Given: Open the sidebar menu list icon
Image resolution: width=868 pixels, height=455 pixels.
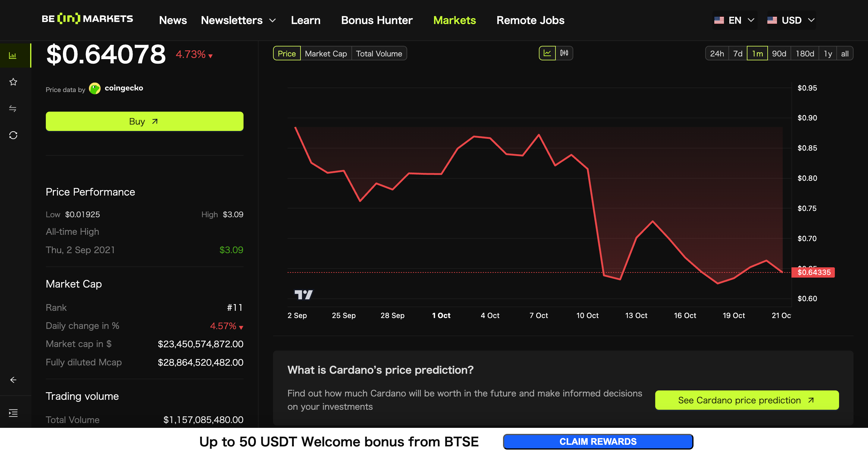Looking at the screenshot, I should pyautogui.click(x=13, y=413).
